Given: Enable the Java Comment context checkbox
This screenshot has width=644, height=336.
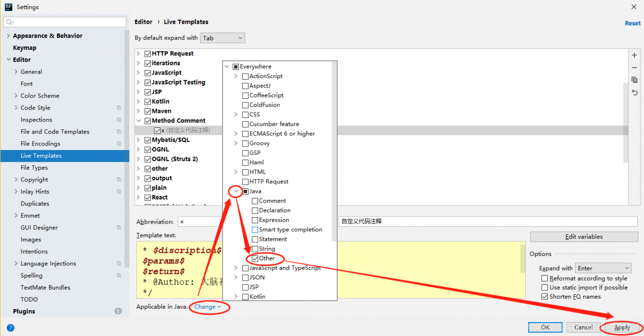Looking at the screenshot, I should pyautogui.click(x=255, y=201).
